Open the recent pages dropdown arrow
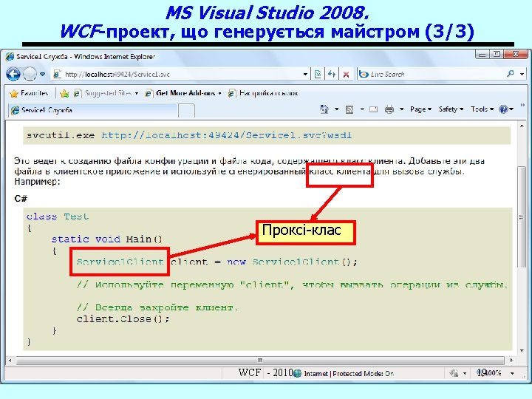The image size is (532, 399). (x=42, y=74)
